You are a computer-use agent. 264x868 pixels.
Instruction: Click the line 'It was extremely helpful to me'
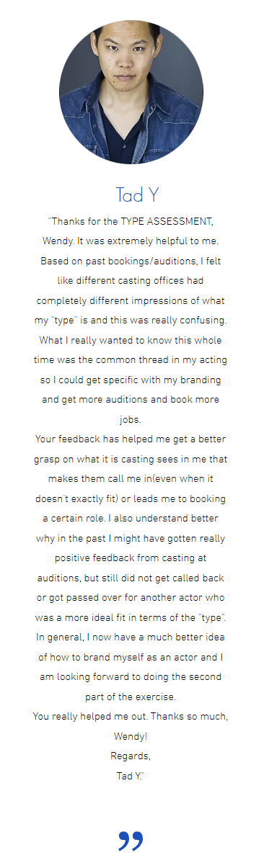[x=151, y=240]
